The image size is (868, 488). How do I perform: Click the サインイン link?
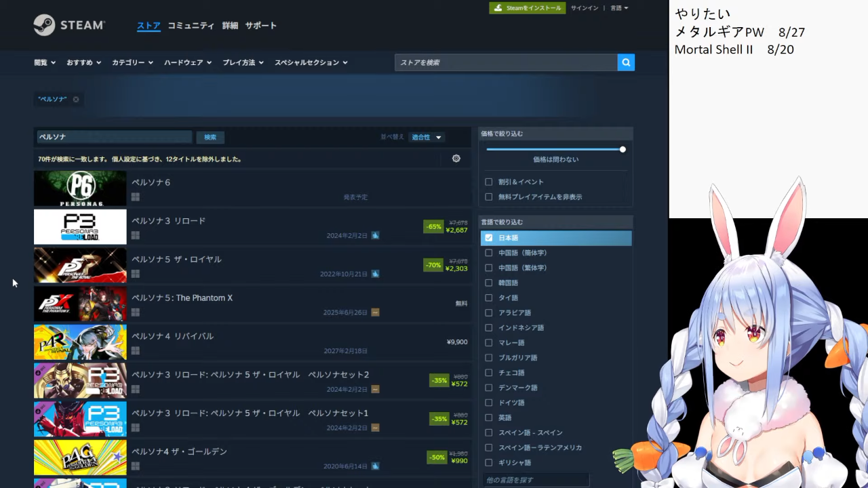(585, 8)
